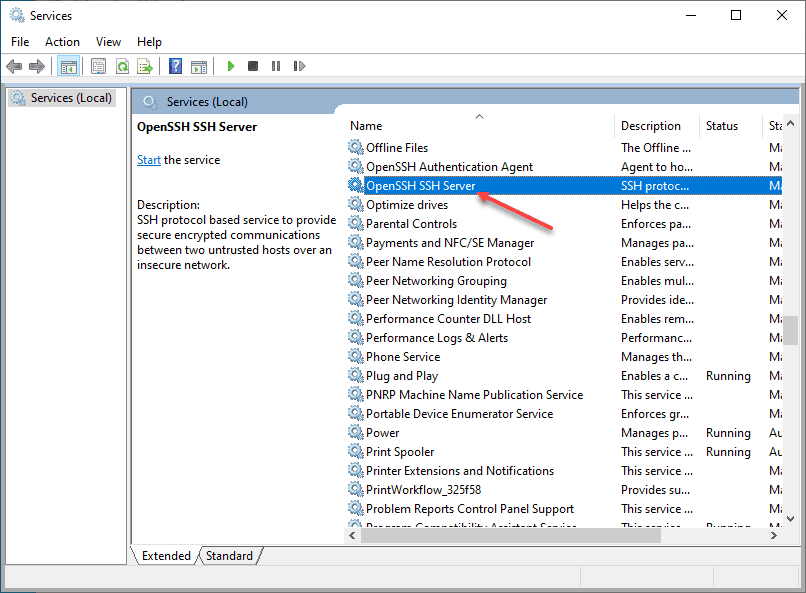The height and width of the screenshot is (593, 806).
Task: Click Running status of Plug and Play
Action: pyautogui.click(x=728, y=376)
